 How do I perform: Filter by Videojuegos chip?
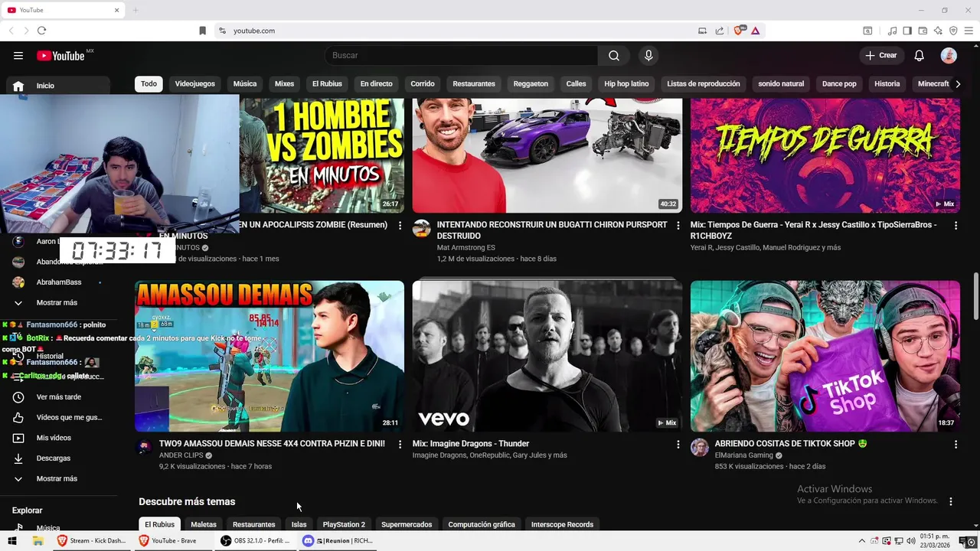coord(194,83)
